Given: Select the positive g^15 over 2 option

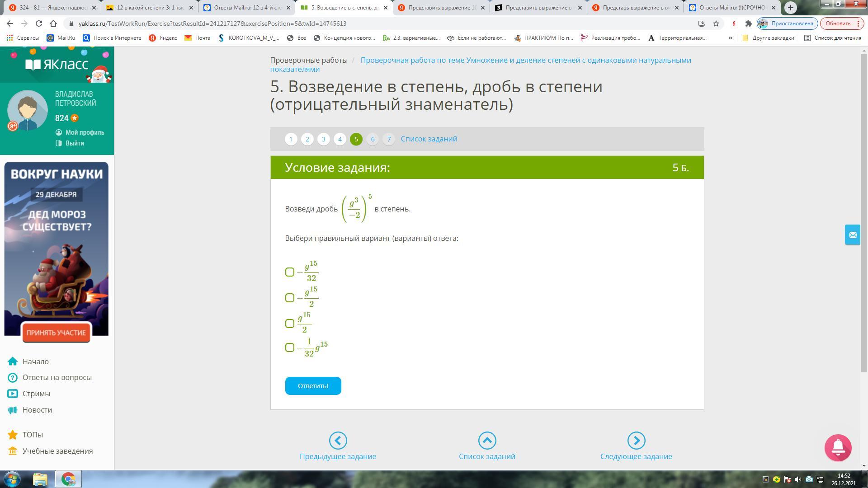Looking at the screenshot, I should [290, 324].
